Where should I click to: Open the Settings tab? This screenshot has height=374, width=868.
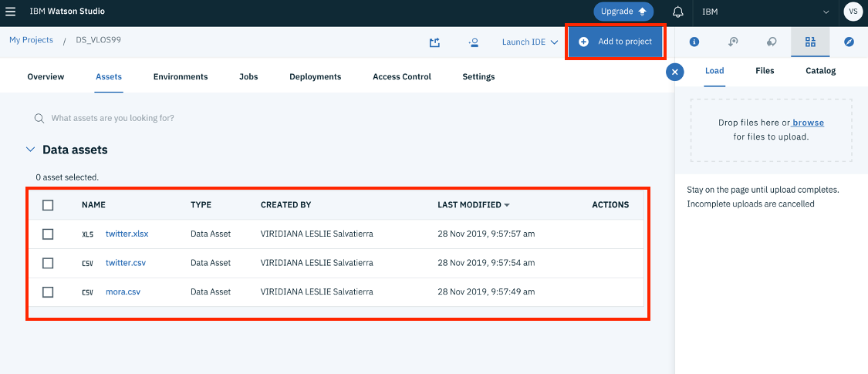478,77
